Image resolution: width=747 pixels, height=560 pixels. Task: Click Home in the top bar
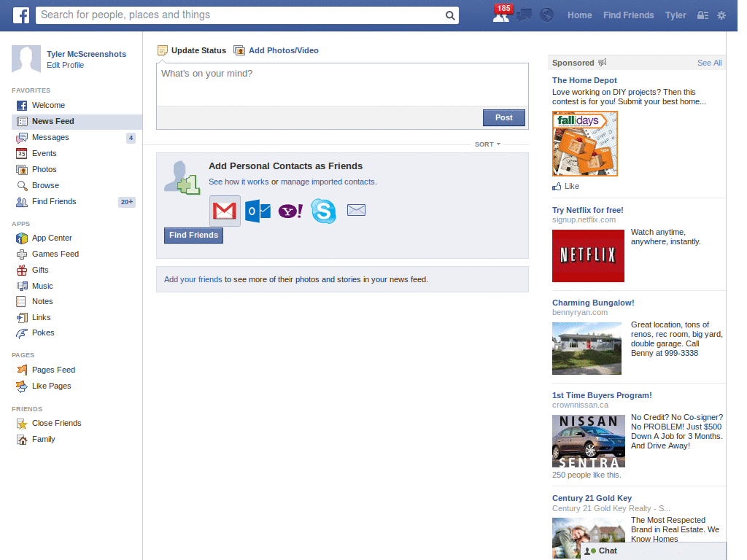579,15
